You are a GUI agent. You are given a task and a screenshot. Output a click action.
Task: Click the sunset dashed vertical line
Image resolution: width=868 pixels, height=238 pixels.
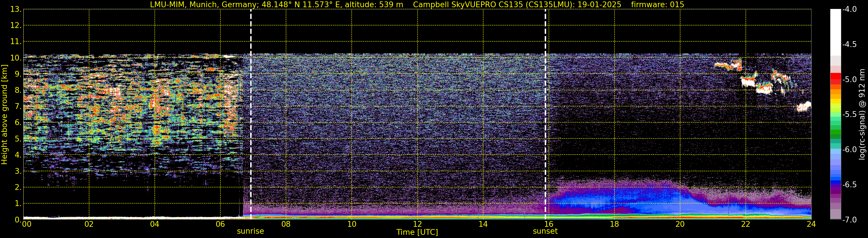point(545,114)
